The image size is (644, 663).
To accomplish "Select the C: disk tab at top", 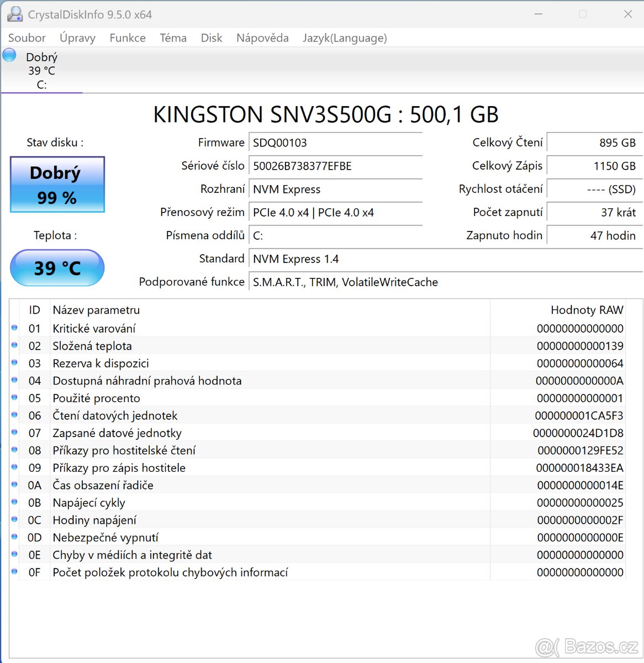I will [41, 71].
